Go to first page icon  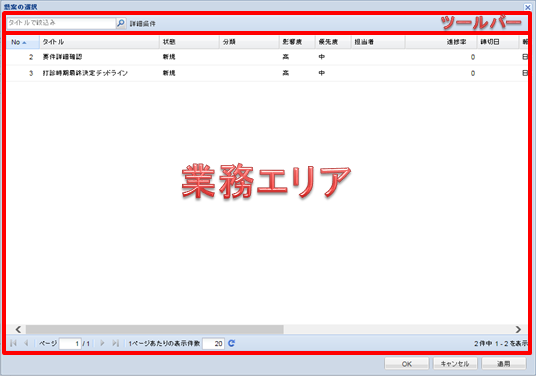14,343
